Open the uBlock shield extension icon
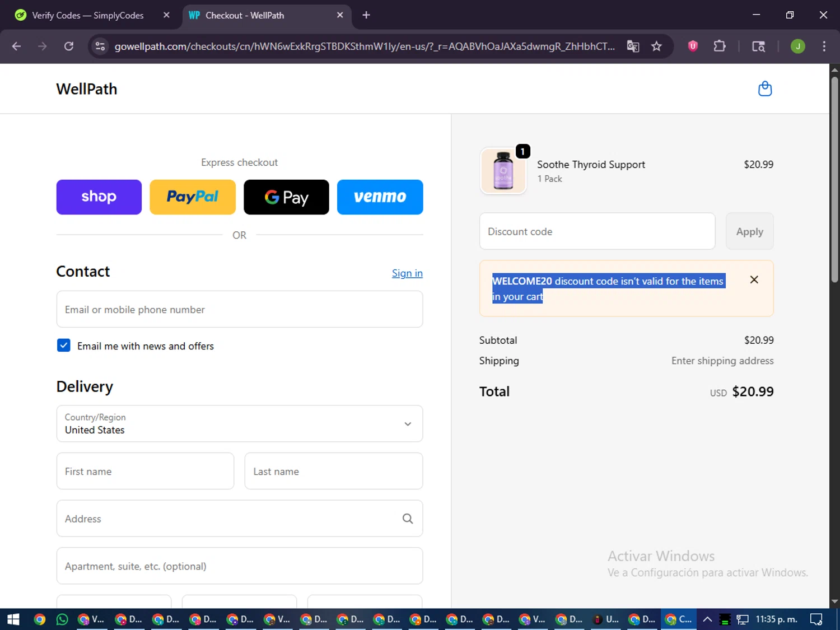Image resolution: width=840 pixels, height=630 pixels. (693, 46)
